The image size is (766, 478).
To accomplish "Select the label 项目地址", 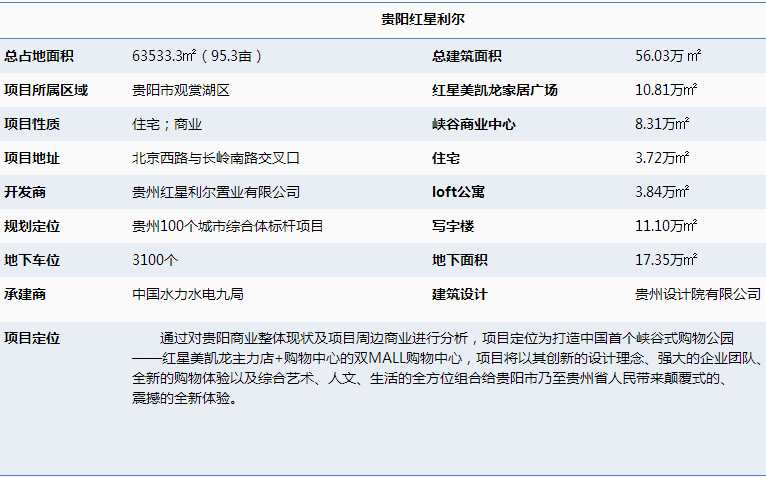I will (x=32, y=158).
